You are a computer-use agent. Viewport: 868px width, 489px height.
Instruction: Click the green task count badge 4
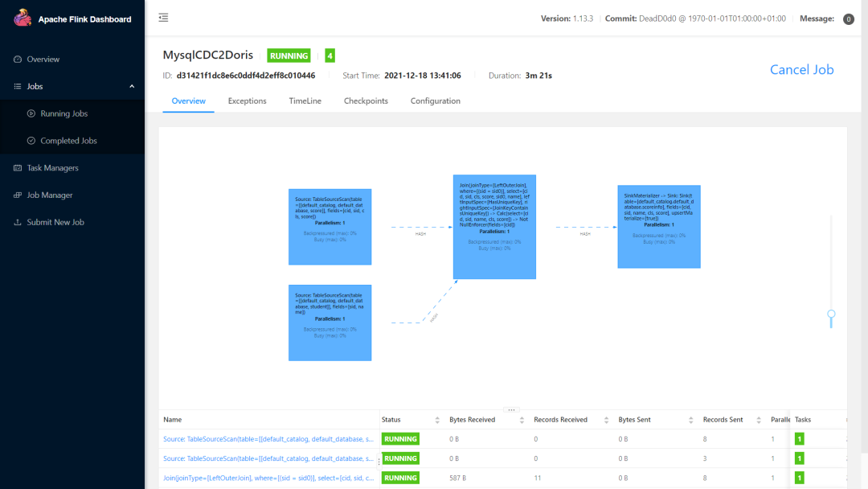pos(330,55)
